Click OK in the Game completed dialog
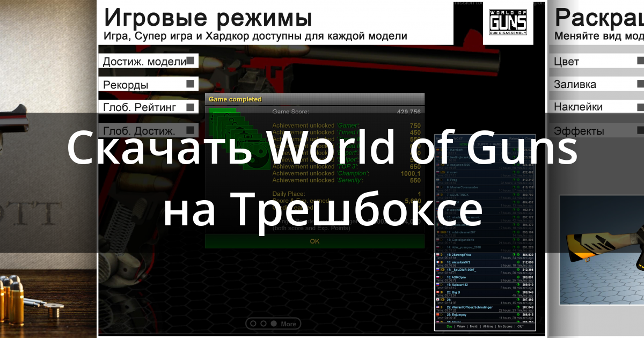644x338 pixels. tap(314, 241)
